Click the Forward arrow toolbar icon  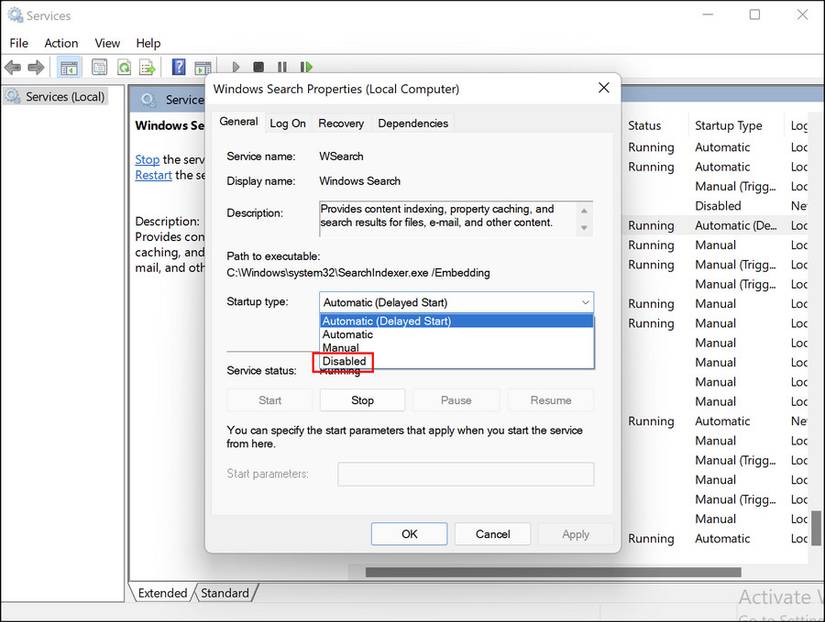click(x=36, y=67)
